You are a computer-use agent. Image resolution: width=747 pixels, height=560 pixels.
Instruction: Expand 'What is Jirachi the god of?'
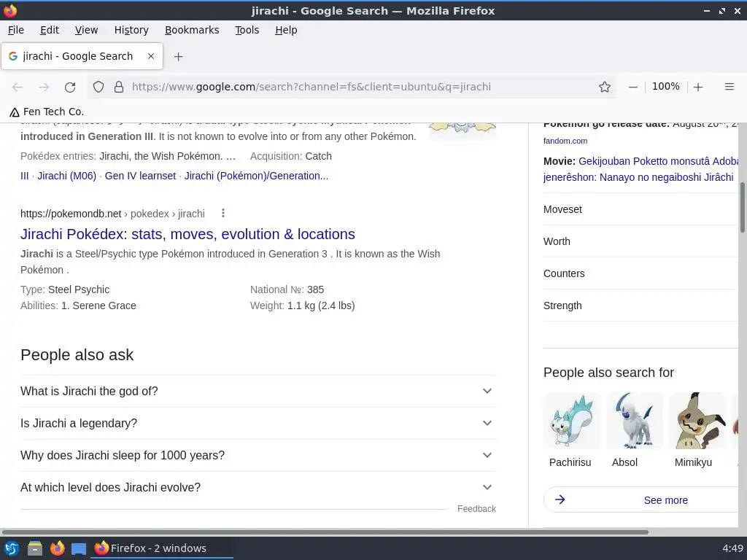click(258, 391)
